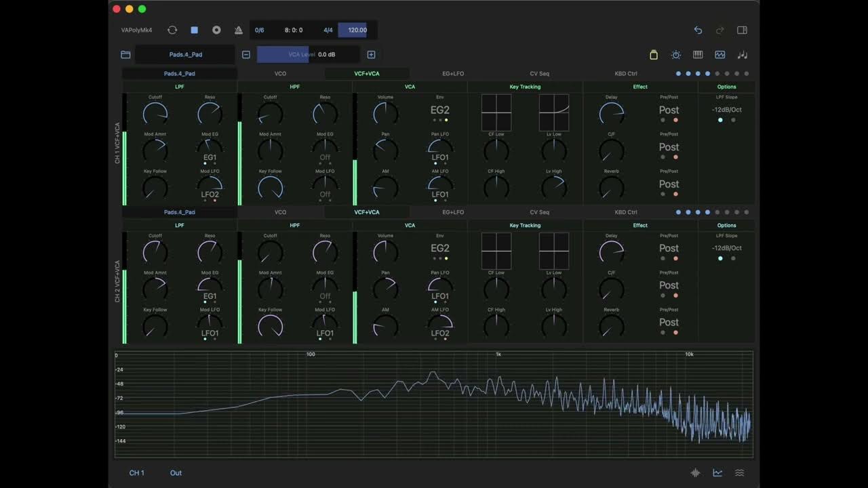Click the loop/sync icon in transport bar
This screenshot has width=868, height=488.
(x=172, y=30)
